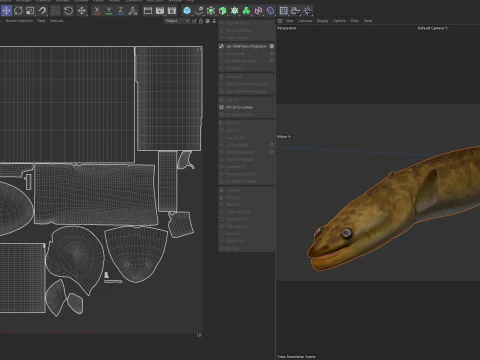
Task: Add a Cube primitive object
Action: [187, 11]
